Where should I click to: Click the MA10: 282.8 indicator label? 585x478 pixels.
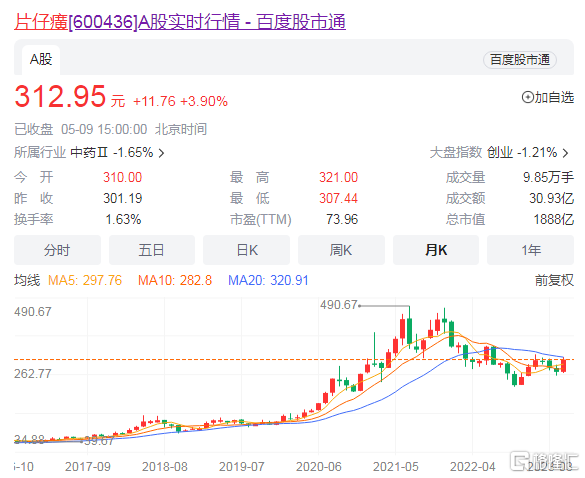175,280
